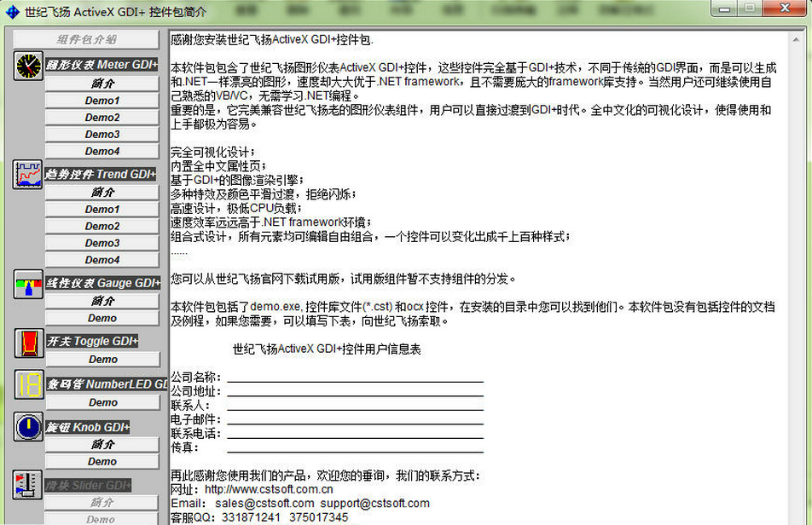The image size is (812, 525).
Task: Click the Trend GDI+ chart icon
Action: tap(28, 175)
